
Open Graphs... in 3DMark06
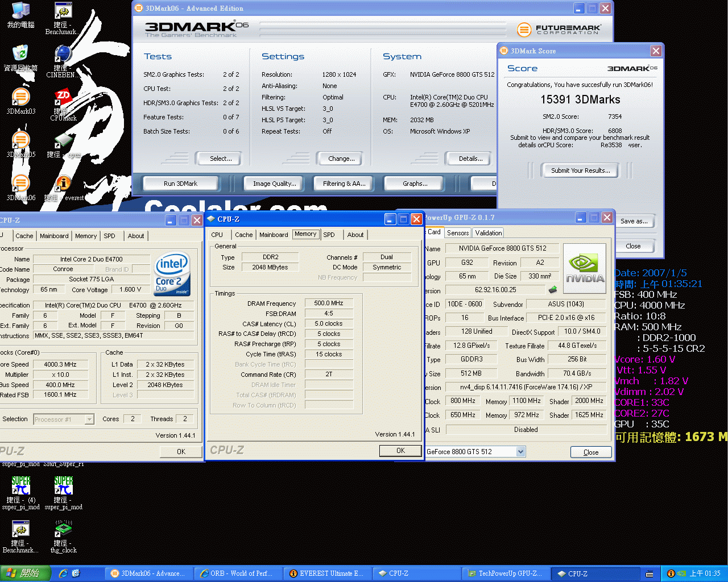415,184
